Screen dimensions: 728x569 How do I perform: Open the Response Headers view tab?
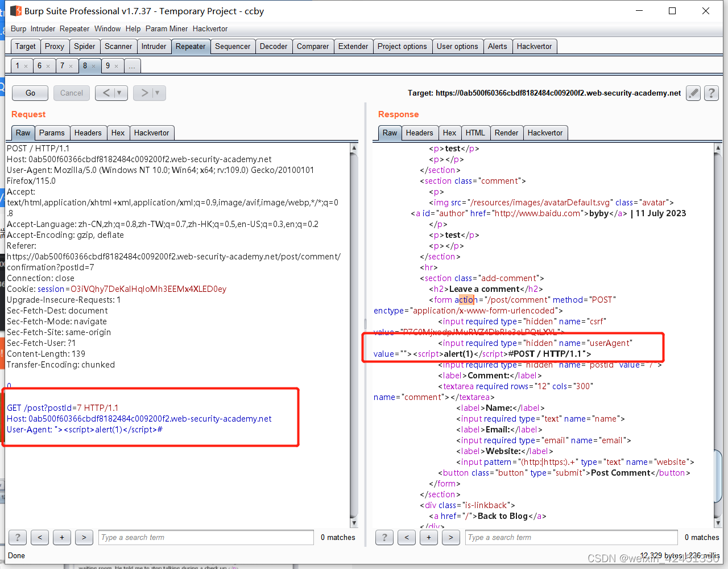(x=419, y=133)
